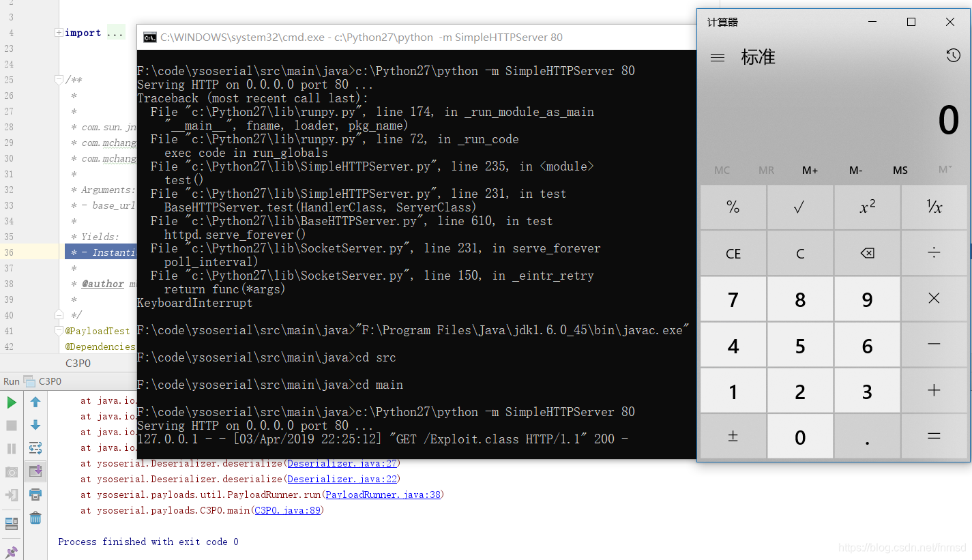
Task: Click the divide key on calculator
Action: (934, 253)
